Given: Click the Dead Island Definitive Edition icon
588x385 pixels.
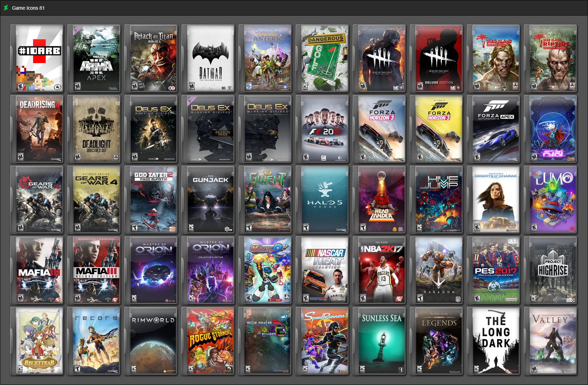Looking at the screenshot, I should pyautogui.click(x=494, y=59).
